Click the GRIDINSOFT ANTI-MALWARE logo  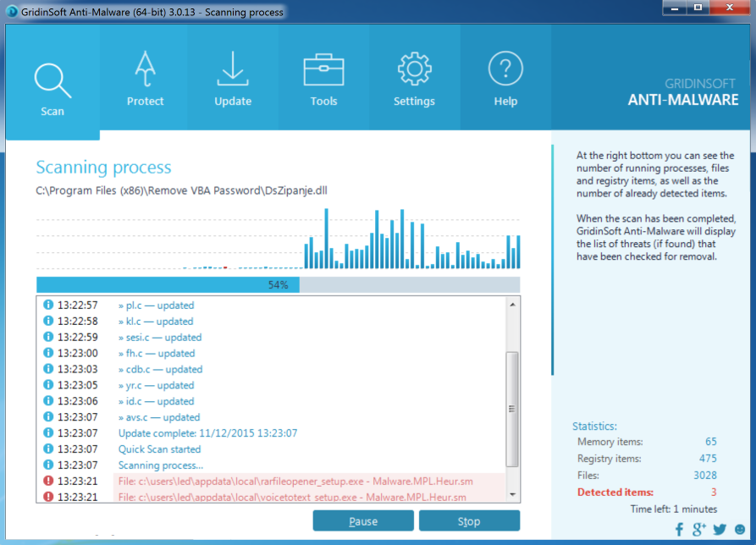coord(682,92)
